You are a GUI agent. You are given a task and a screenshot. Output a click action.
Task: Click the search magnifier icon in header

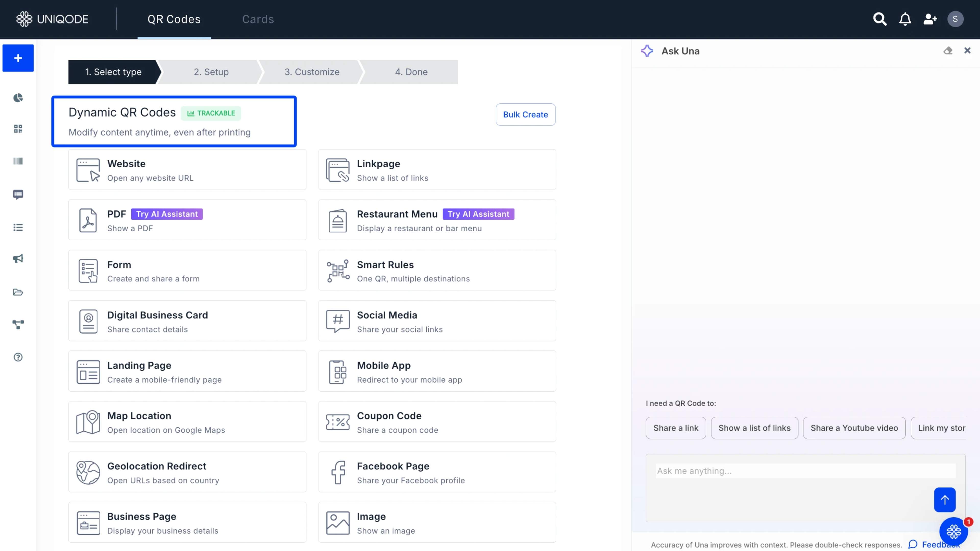pyautogui.click(x=879, y=19)
